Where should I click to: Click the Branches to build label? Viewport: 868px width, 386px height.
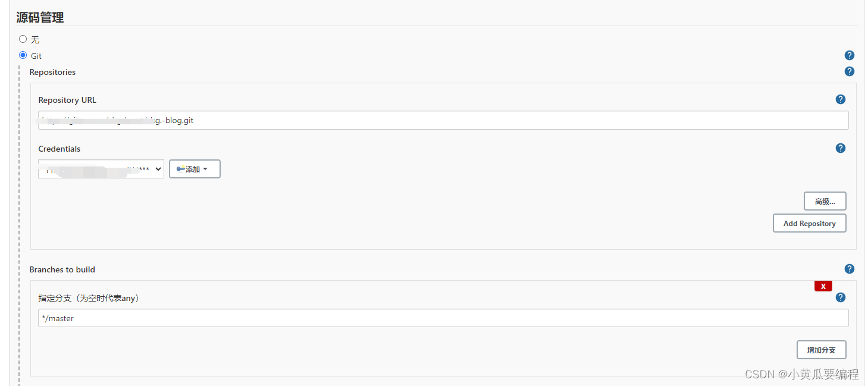(62, 269)
